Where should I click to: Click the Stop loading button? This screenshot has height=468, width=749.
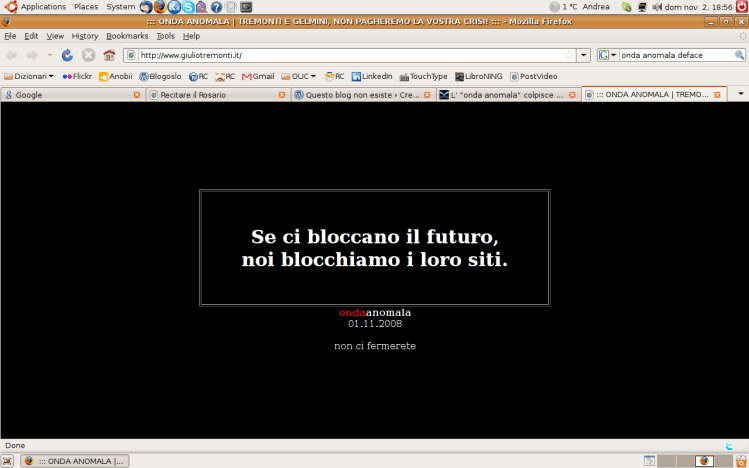pos(88,55)
